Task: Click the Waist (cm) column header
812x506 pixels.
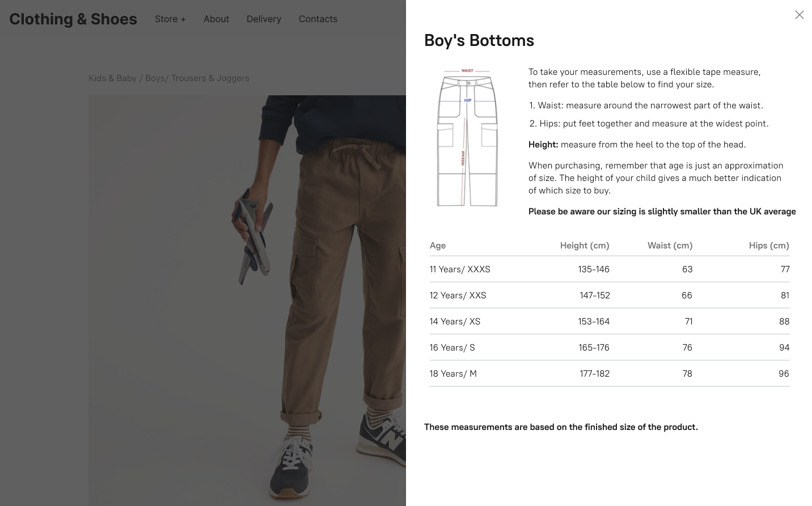Action: pos(670,245)
